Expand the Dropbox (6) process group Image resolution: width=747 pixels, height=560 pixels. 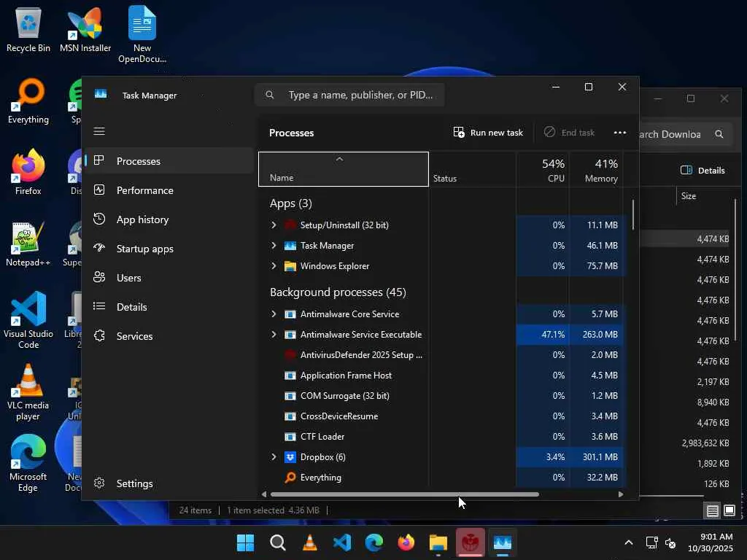[x=274, y=456]
